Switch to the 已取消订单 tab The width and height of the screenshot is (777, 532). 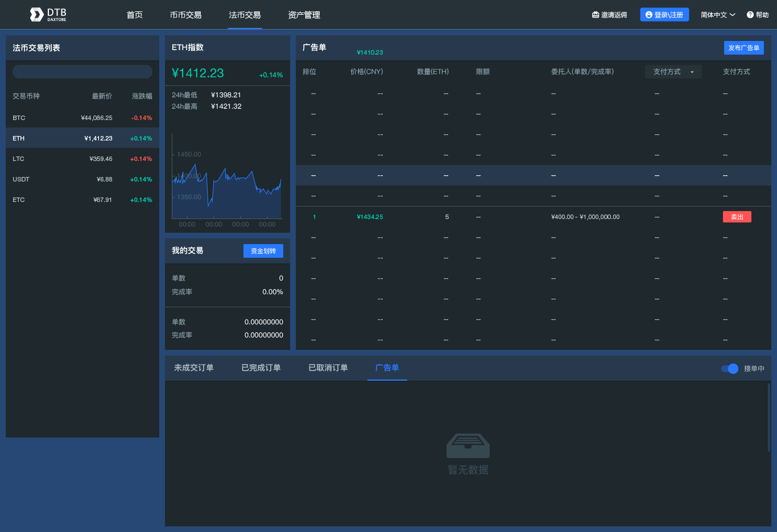coord(328,368)
